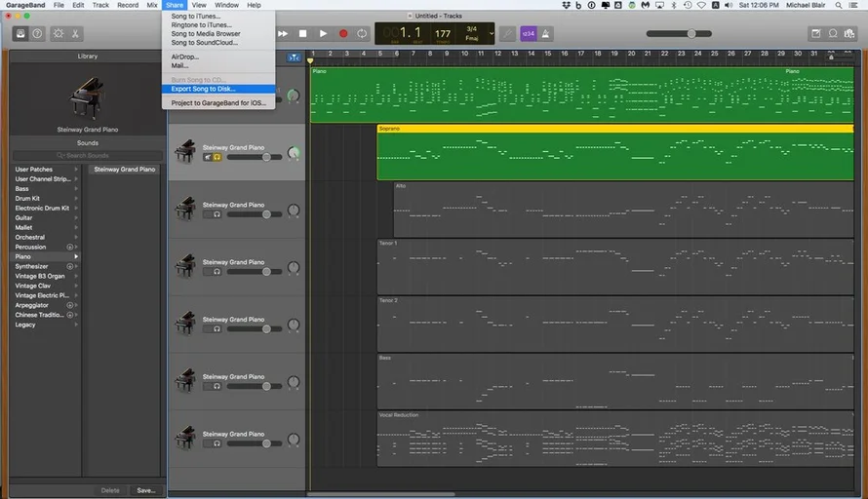
Task: Open the Tuner with the tuning fork icon
Action: [x=507, y=34]
